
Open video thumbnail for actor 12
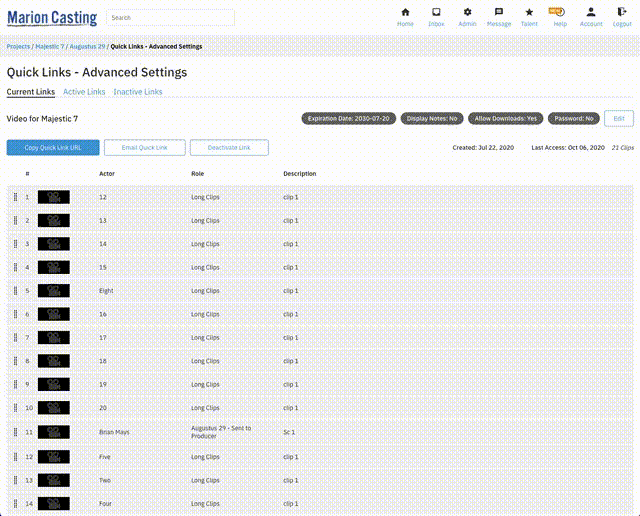(x=54, y=197)
